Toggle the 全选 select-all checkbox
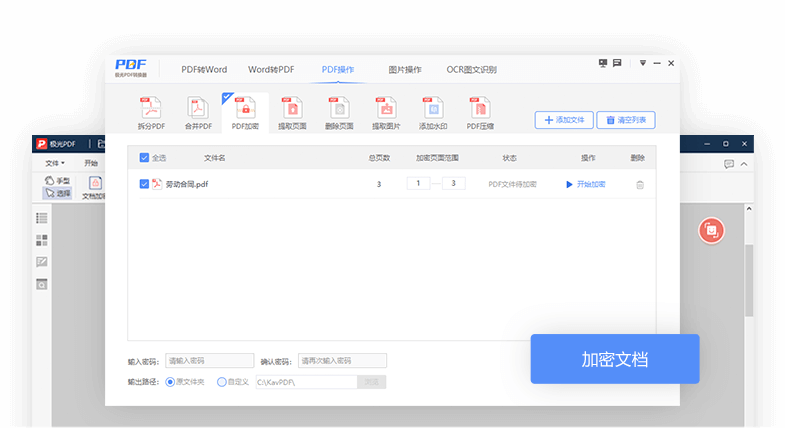The image size is (785, 428). [x=145, y=158]
